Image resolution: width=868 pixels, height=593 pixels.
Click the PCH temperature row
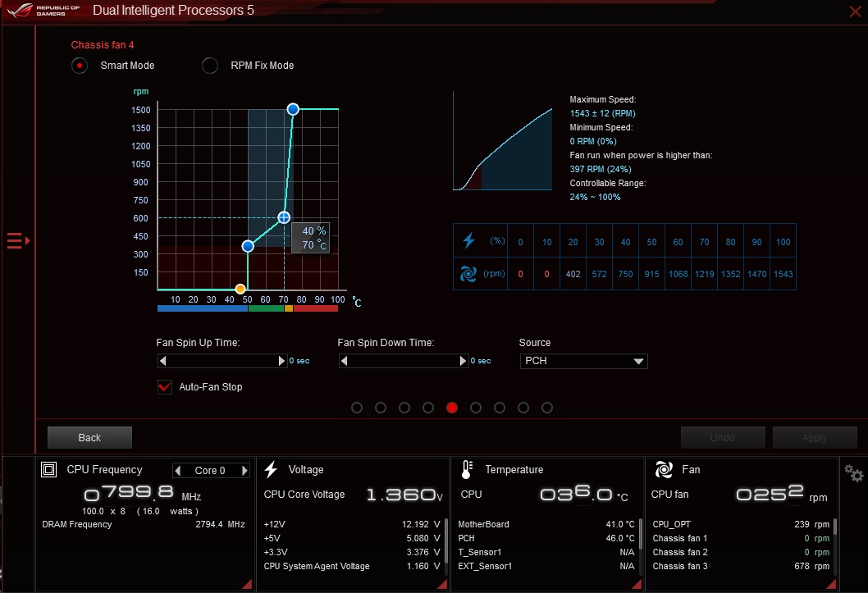click(x=546, y=538)
